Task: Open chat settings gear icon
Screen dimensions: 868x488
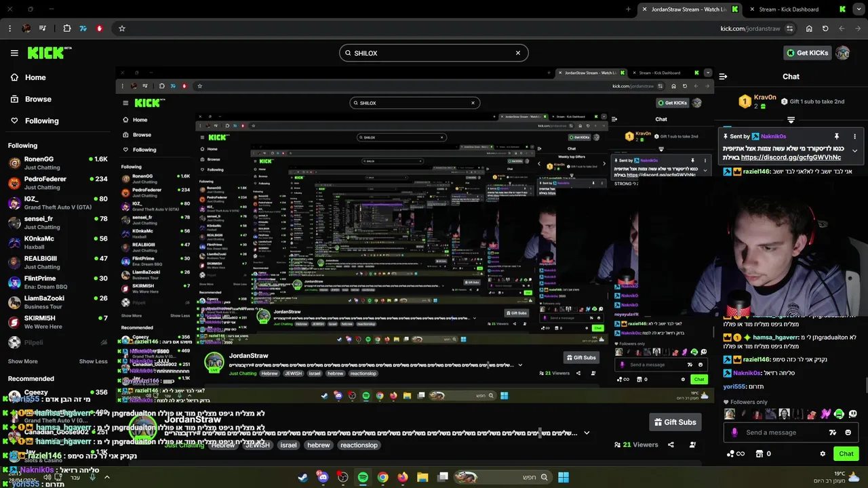Action: click(x=823, y=453)
